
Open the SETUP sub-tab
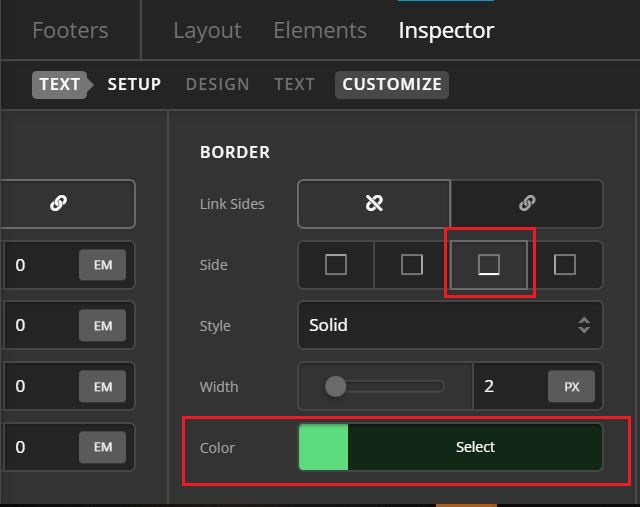click(134, 84)
